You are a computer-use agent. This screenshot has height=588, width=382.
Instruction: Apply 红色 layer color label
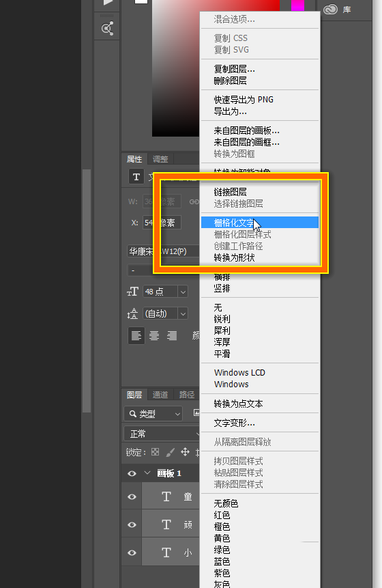coord(260,515)
